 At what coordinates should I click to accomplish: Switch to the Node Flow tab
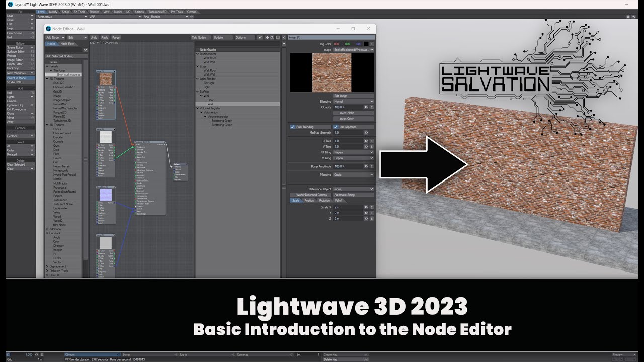point(67,44)
